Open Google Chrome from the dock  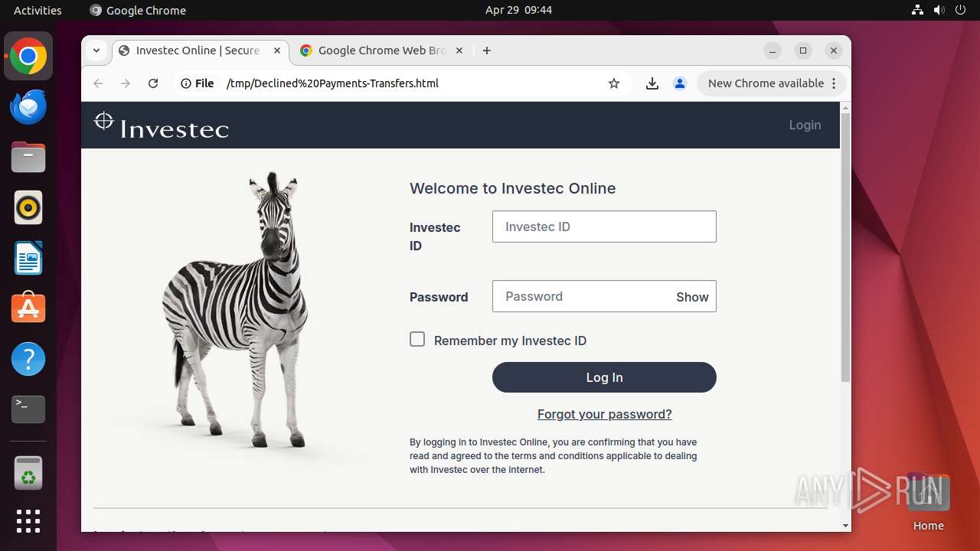(x=28, y=57)
